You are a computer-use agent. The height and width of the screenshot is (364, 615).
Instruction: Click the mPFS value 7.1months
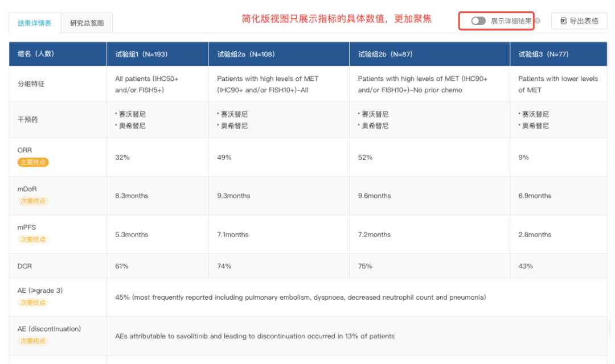(x=233, y=234)
